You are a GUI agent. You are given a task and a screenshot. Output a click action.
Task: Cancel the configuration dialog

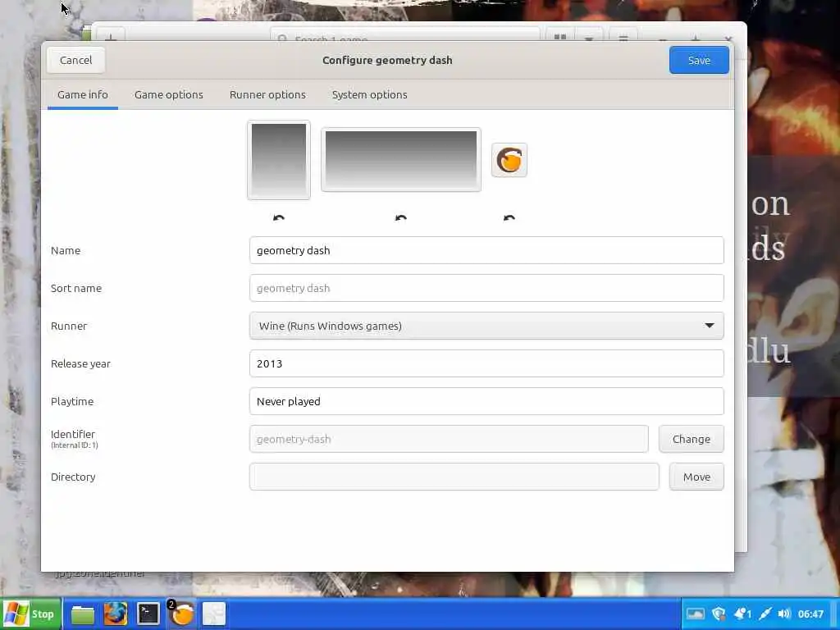(x=76, y=60)
